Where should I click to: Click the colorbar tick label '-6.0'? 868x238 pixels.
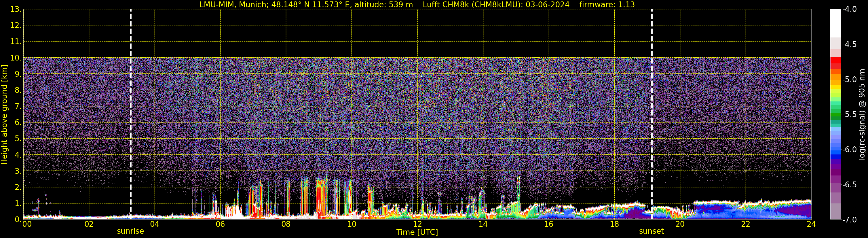pyautogui.click(x=850, y=150)
